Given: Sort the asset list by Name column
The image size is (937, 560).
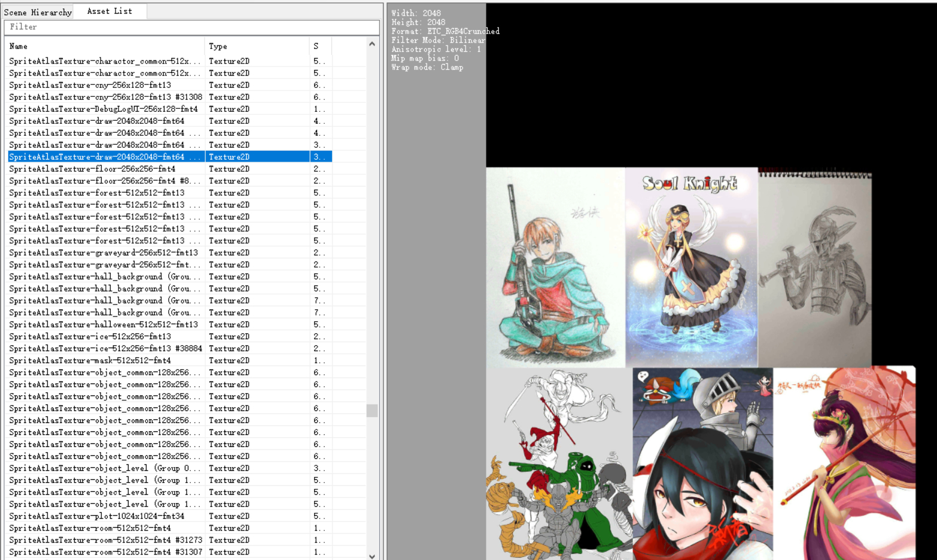Looking at the screenshot, I should coord(105,46).
